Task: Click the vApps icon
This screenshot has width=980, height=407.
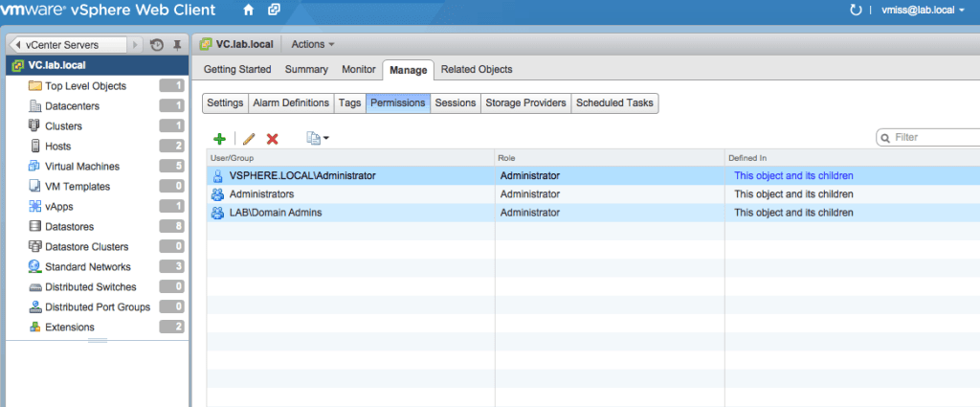Action: pos(35,206)
